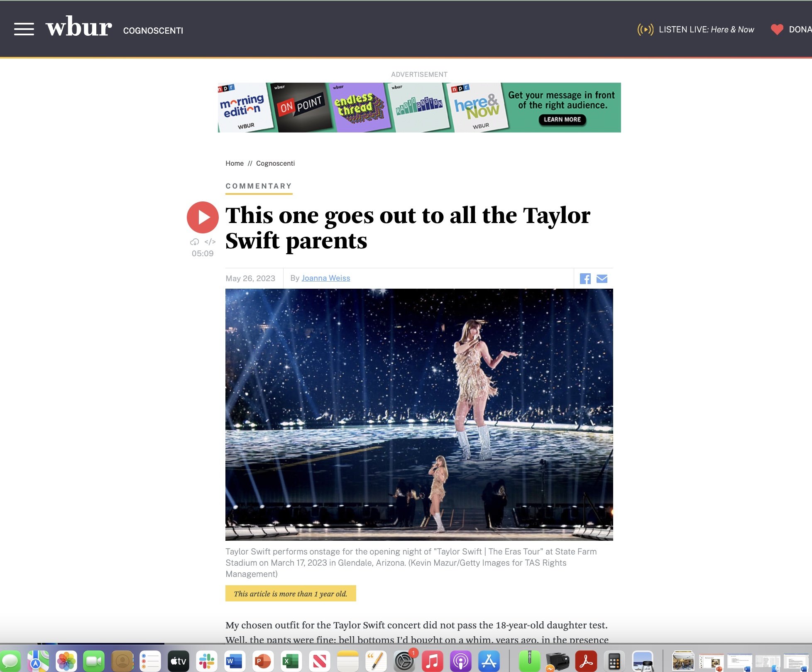The image size is (812, 672).
Task: Open author Joanna Weiss's page
Action: click(326, 278)
